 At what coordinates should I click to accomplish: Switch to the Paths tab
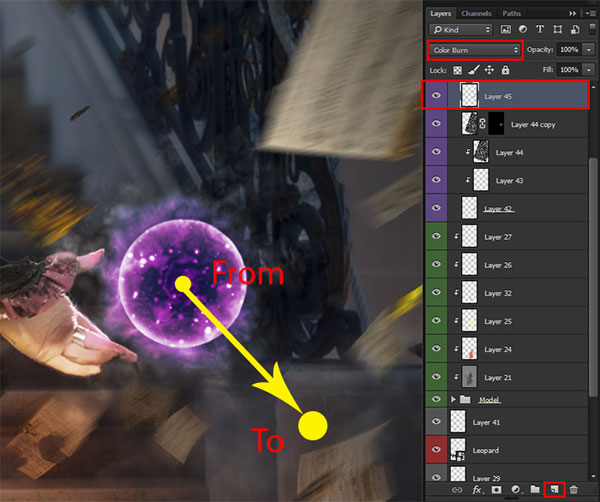512,13
